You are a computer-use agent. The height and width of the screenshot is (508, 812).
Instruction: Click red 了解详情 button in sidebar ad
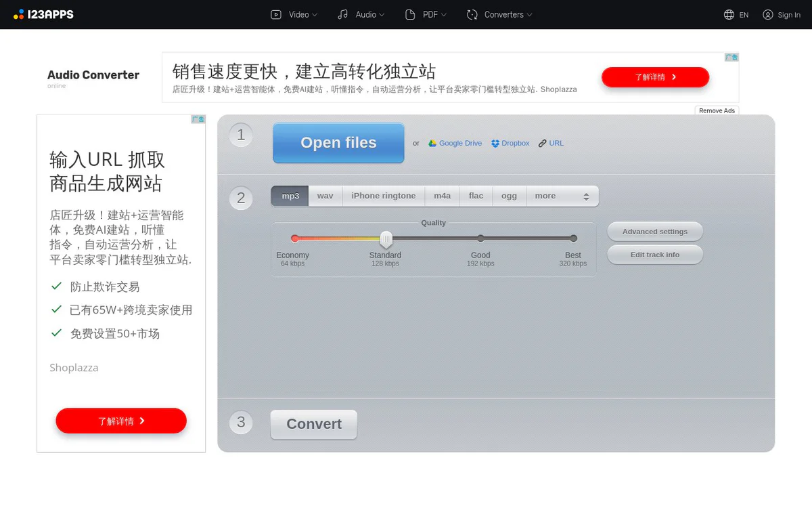click(121, 421)
